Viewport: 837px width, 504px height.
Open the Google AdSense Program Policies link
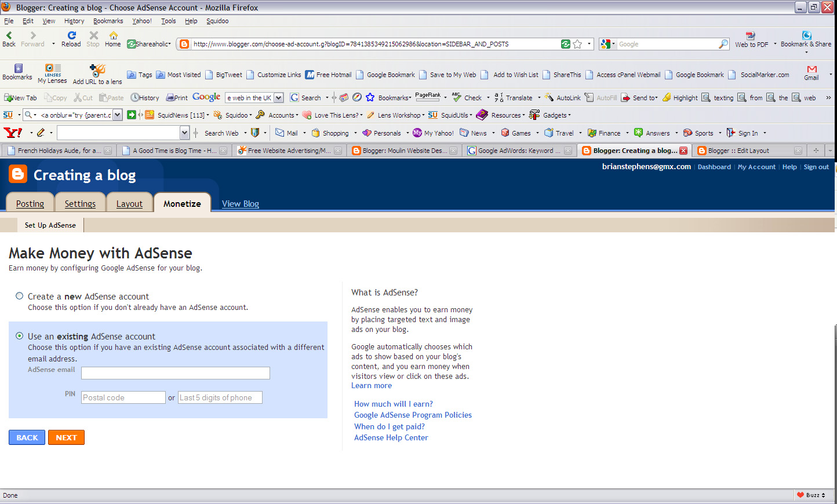point(413,415)
